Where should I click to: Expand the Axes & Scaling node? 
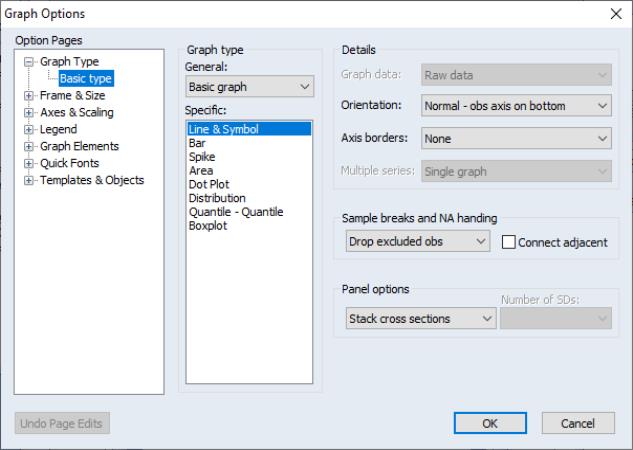[x=29, y=113]
